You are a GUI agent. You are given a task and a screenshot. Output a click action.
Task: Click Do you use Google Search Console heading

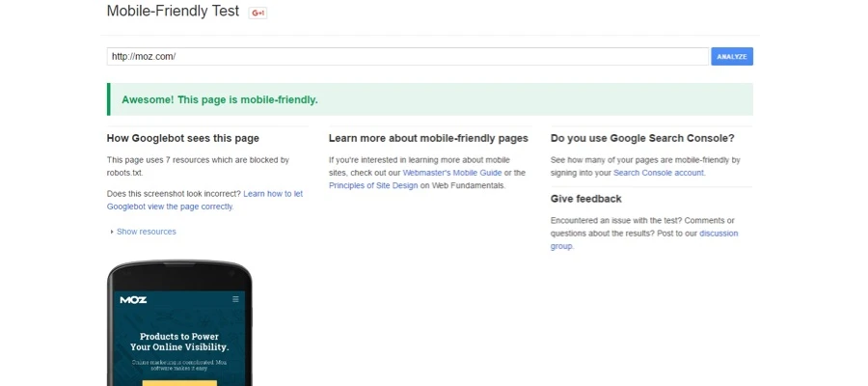[x=641, y=138]
